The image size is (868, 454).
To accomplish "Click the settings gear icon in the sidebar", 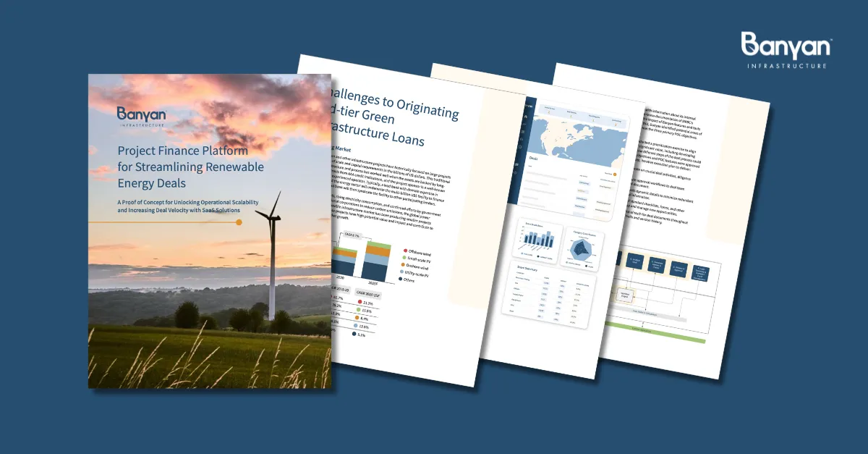I will (x=520, y=147).
